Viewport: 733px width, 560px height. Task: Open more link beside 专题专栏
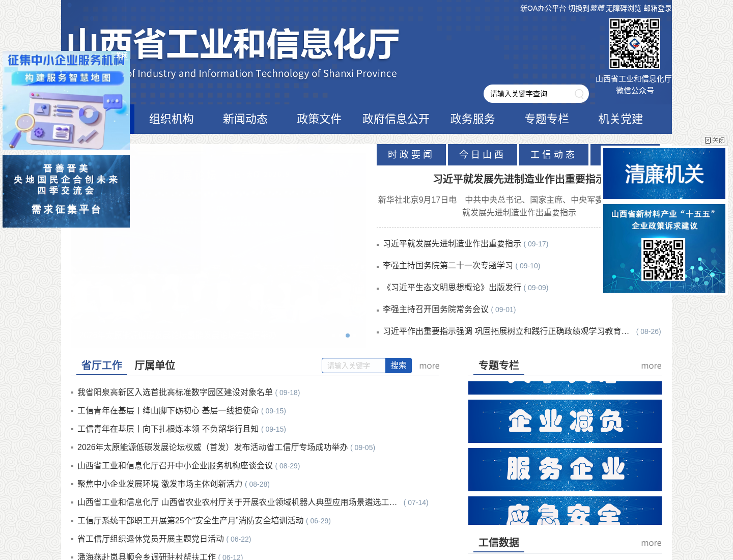point(651,366)
